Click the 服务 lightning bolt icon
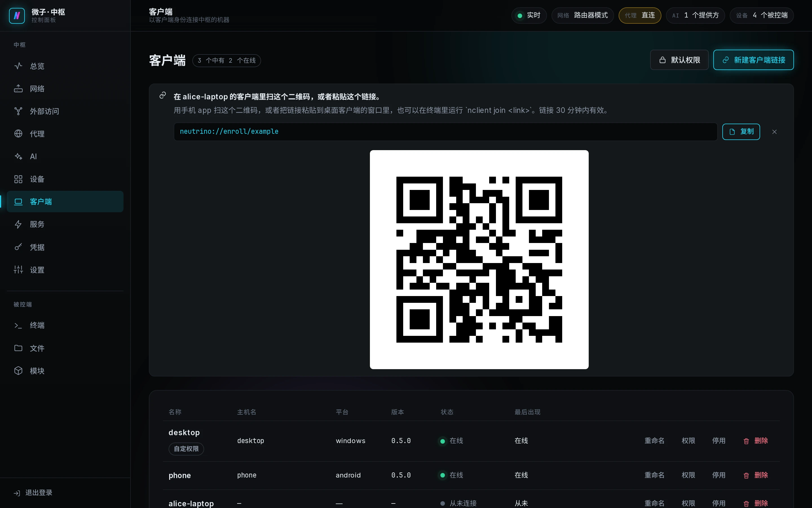The image size is (812, 508). pos(18,224)
